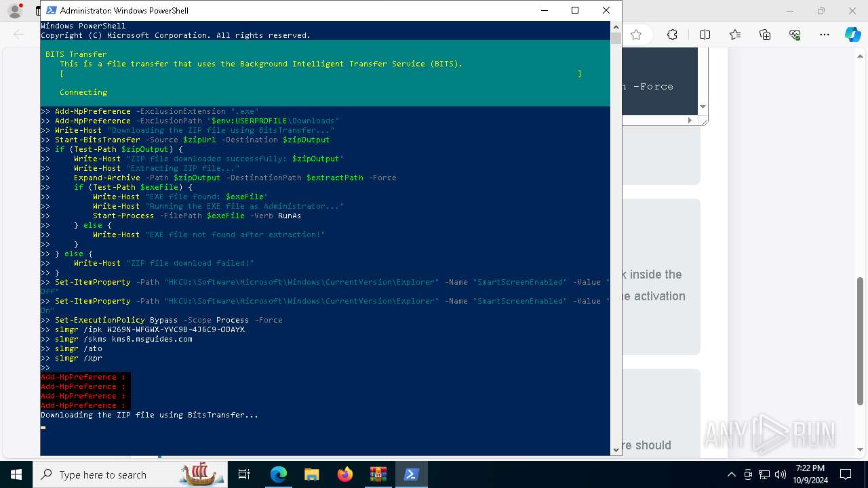Open the network status tray icon
The image size is (868, 488).
pos(764,474)
